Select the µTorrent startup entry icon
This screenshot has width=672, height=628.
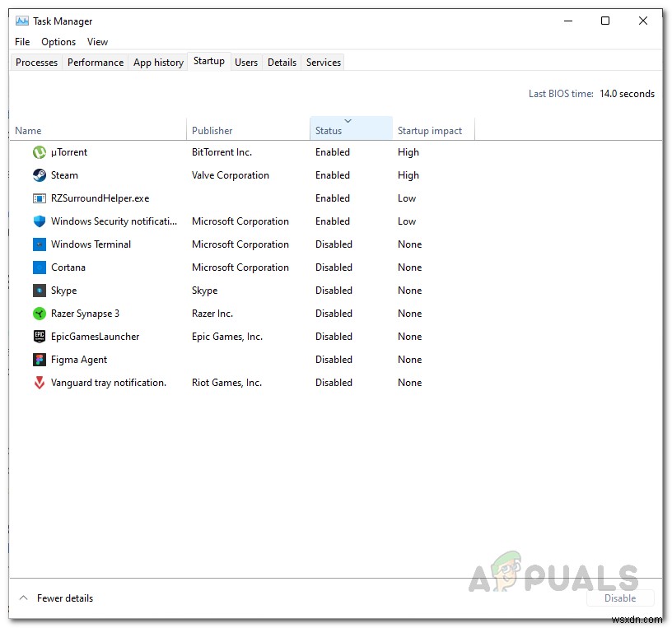[x=38, y=151]
